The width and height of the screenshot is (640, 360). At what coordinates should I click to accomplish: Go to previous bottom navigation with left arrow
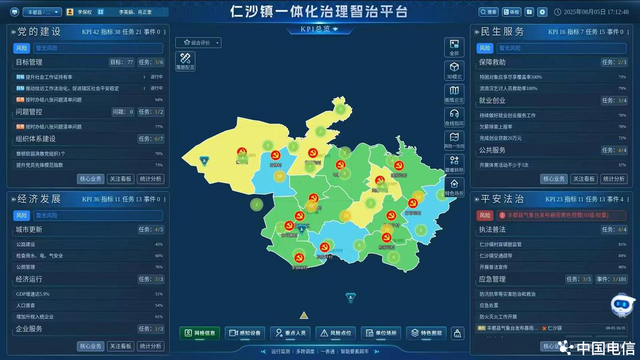click(263, 351)
